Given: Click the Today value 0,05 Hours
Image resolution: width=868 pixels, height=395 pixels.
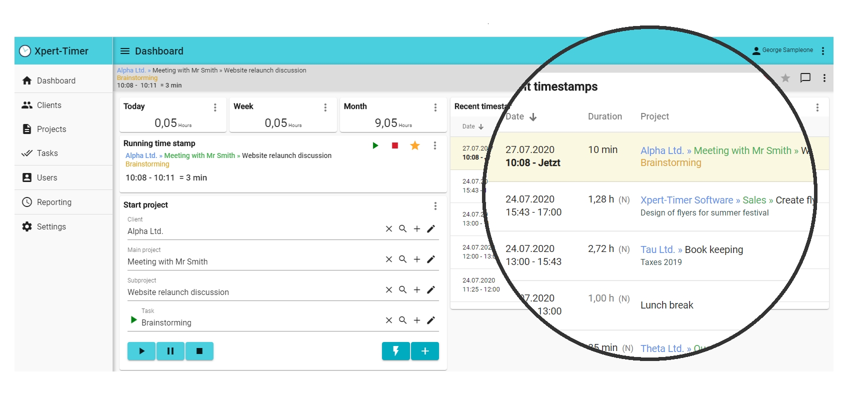Looking at the screenshot, I should [173, 123].
